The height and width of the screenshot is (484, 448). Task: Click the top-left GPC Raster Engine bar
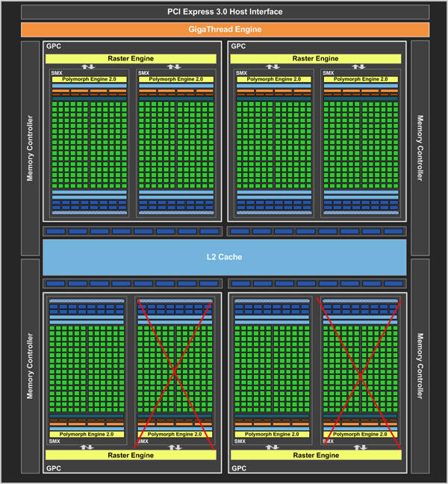131,59
